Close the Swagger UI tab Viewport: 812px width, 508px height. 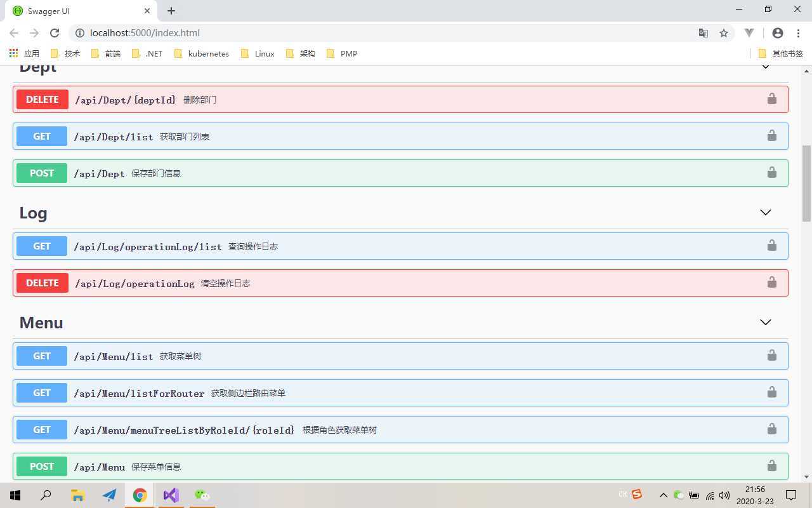[148, 11]
